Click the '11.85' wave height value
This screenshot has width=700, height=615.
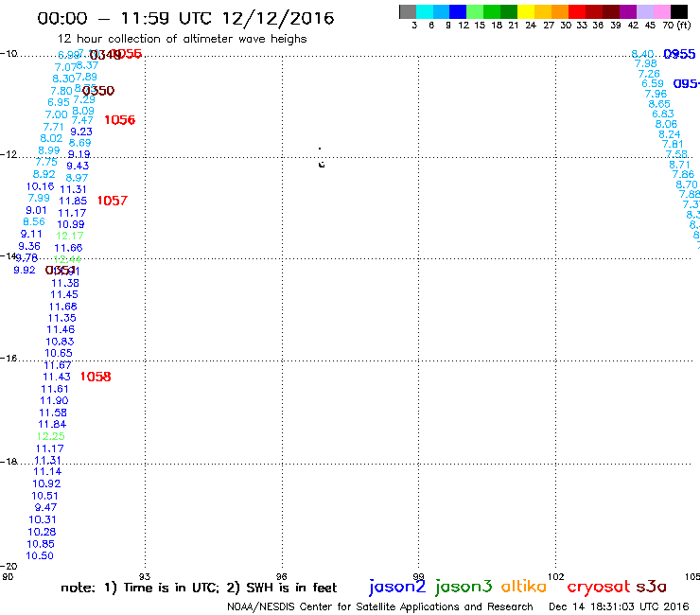point(73,201)
